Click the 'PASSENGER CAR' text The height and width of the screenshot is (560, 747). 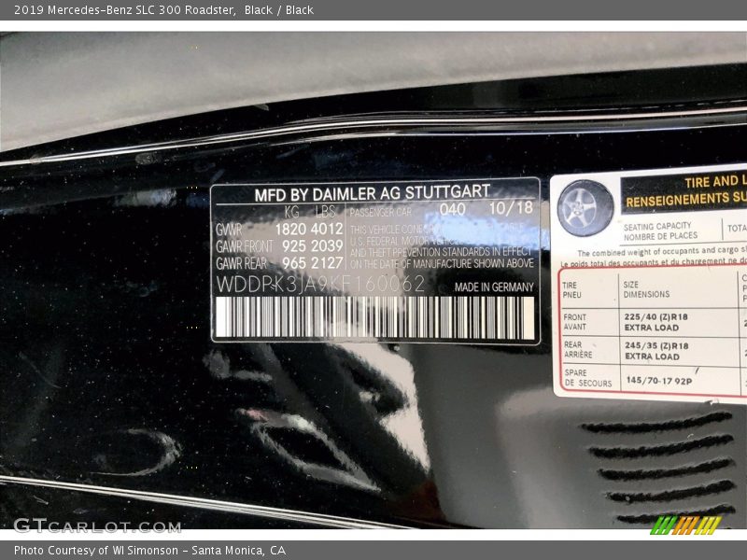[381, 213]
